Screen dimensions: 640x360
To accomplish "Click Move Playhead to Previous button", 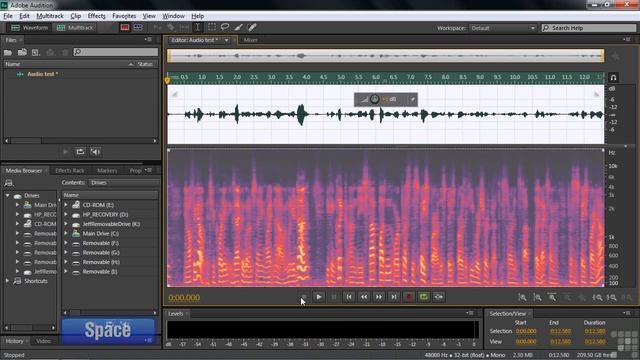I will click(x=349, y=297).
